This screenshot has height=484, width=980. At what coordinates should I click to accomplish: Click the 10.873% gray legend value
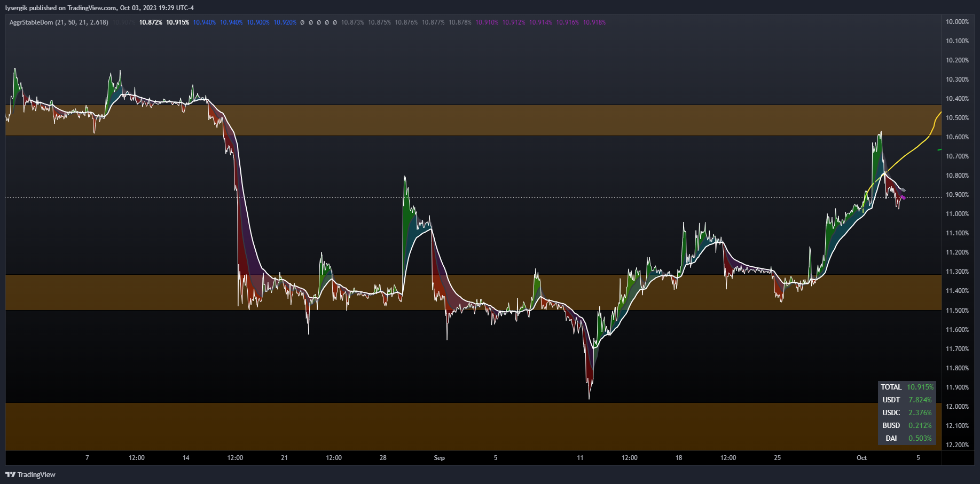pyautogui.click(x=352, y=22)
